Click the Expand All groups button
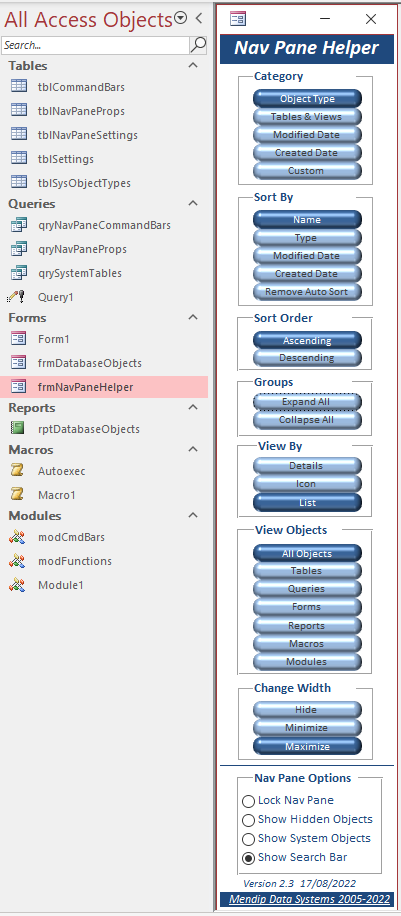The image size is (401, 916). (307, 402)
